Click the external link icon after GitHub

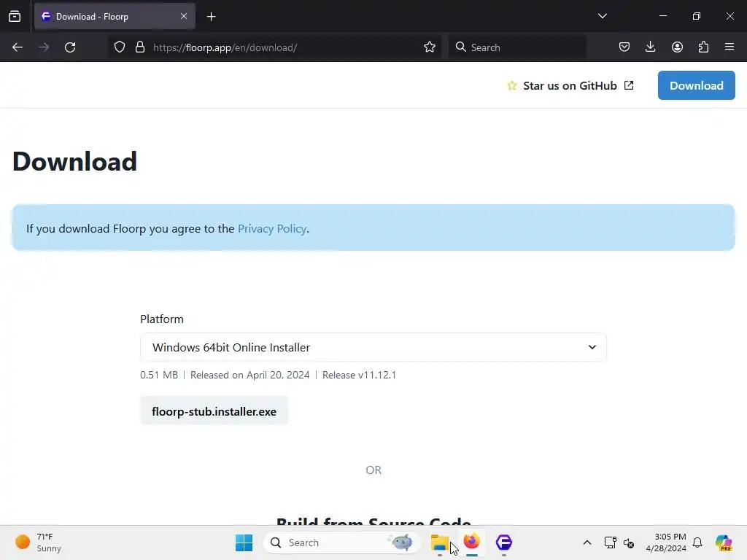pyautogui.click(x=629, y=85)
